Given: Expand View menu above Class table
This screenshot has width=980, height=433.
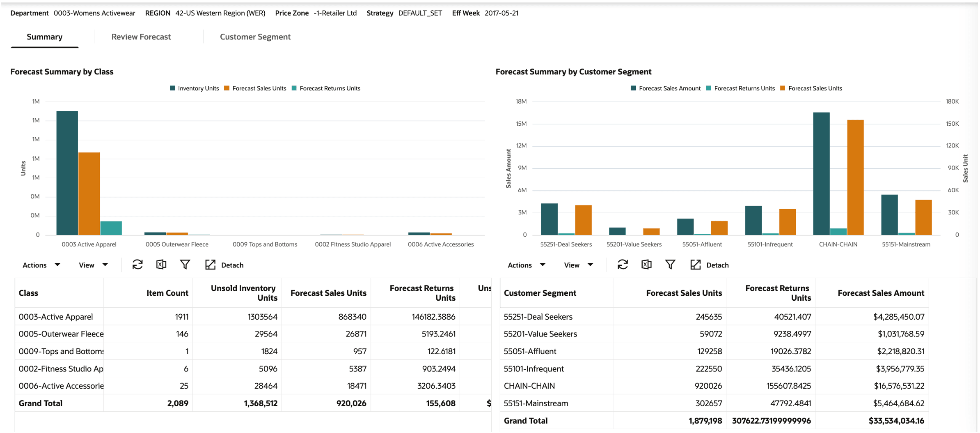Looking at the screenshot, I should click(94, 265).
